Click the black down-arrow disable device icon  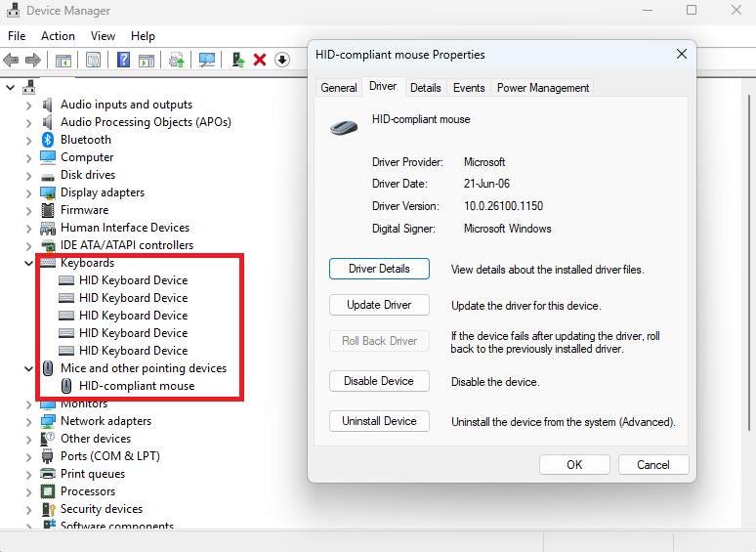[282, 61]
